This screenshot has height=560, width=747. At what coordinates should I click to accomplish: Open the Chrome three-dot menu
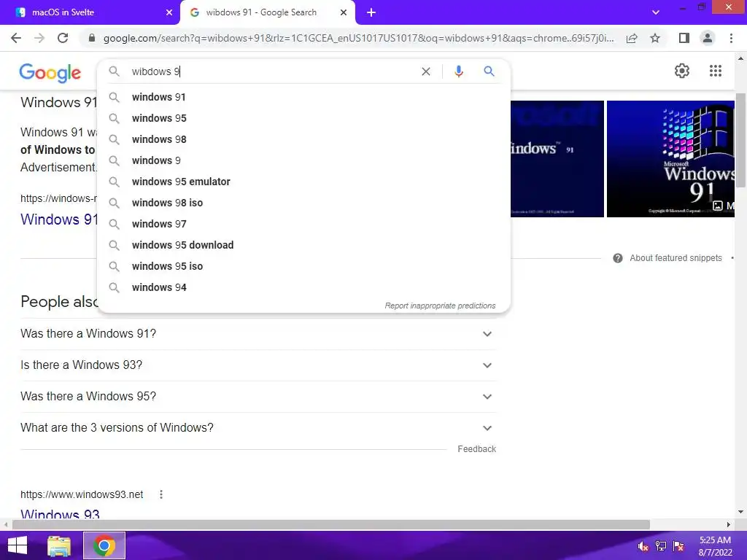tap(731, 38)
